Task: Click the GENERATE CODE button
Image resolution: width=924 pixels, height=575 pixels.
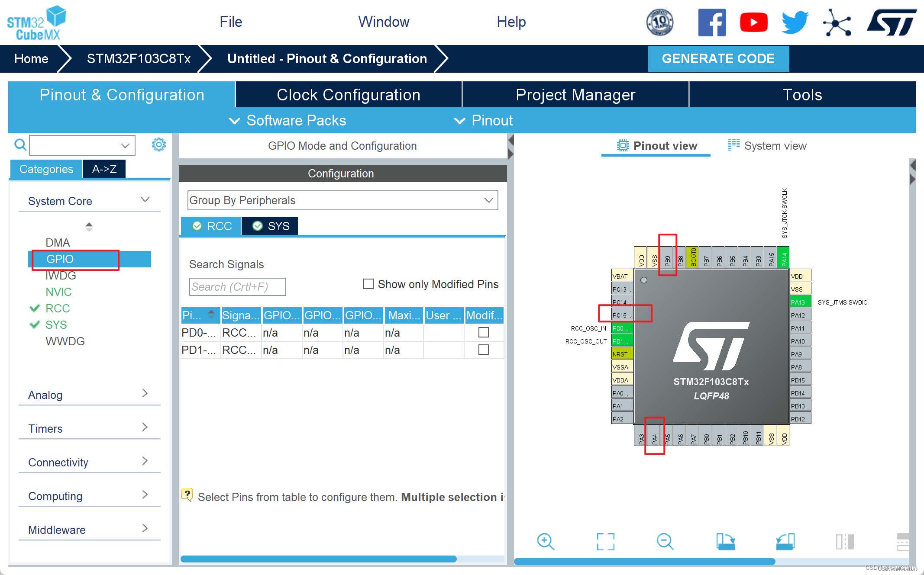Action: coord(719,58)
